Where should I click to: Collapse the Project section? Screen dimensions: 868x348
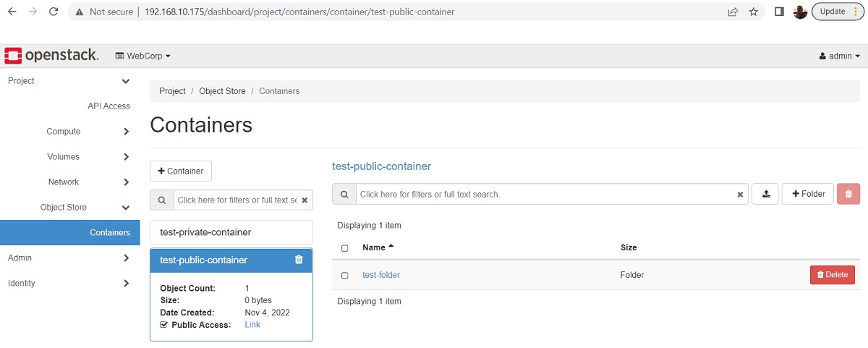coord(70,81)
